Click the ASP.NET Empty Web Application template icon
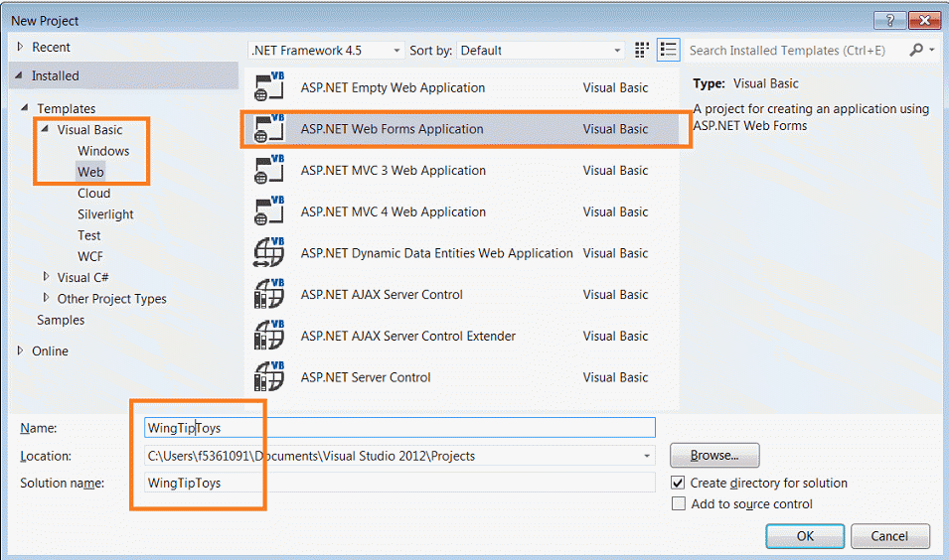949x560 pixels. click(269, 87)
